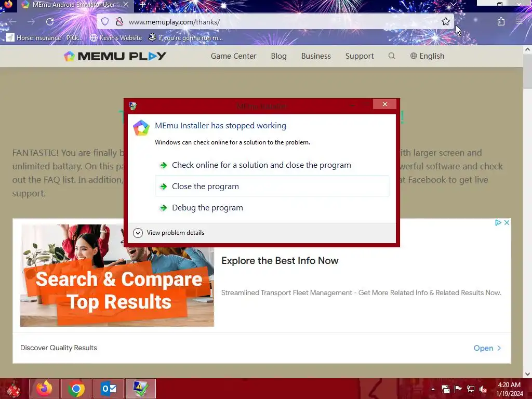Open the tracking protection shield icon
Screen dimensions: 532x399
(105, 22)
